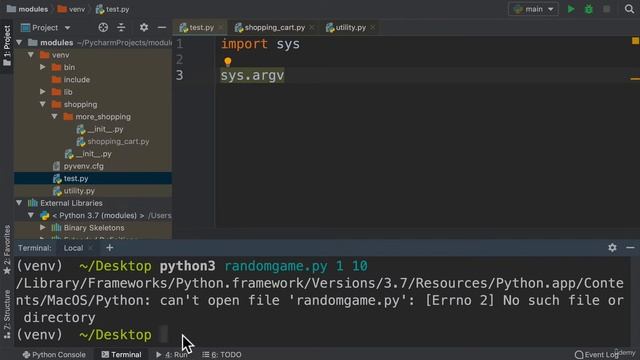This screenshot has width=640, height=360.
Task: Toggle the 2: Favorites side tool button
Action: click(x=7, y=250)
